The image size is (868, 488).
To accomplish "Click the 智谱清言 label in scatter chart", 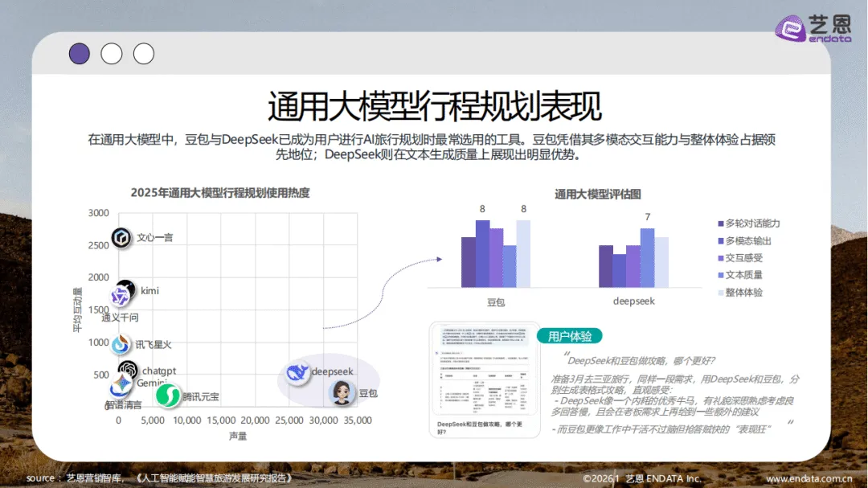I will pos(124,405).
